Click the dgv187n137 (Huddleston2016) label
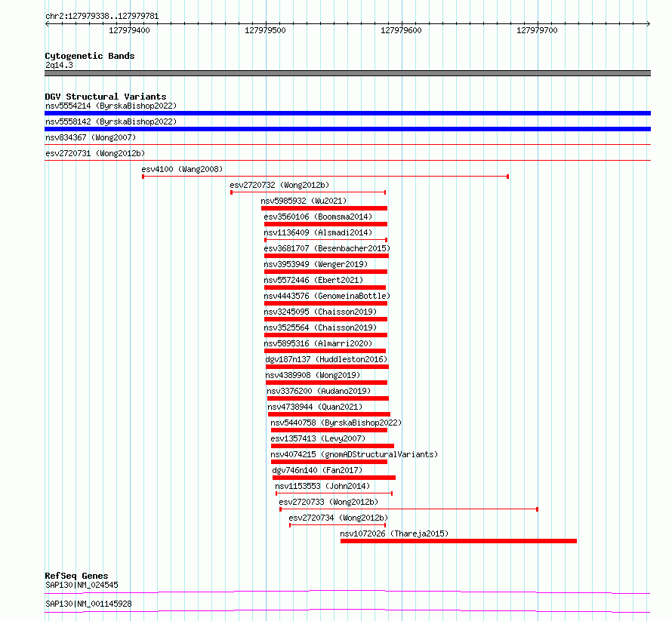 point(327,359)
